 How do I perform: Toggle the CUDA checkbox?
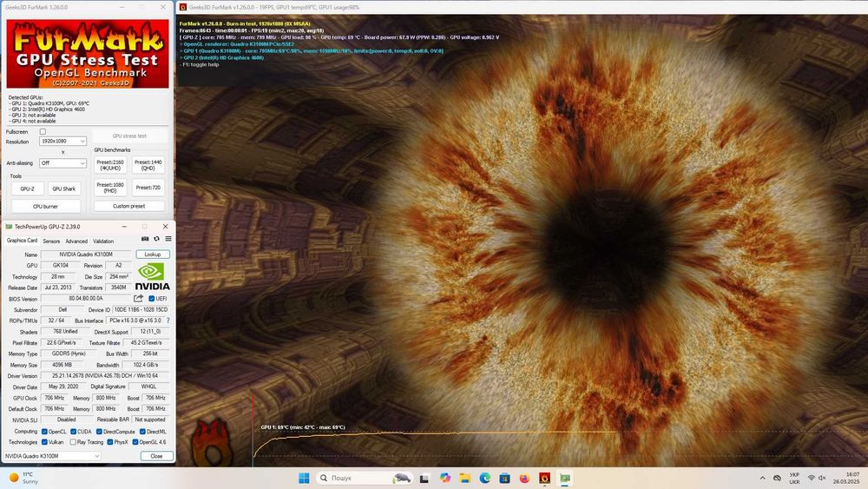click(x=73, y=432)
